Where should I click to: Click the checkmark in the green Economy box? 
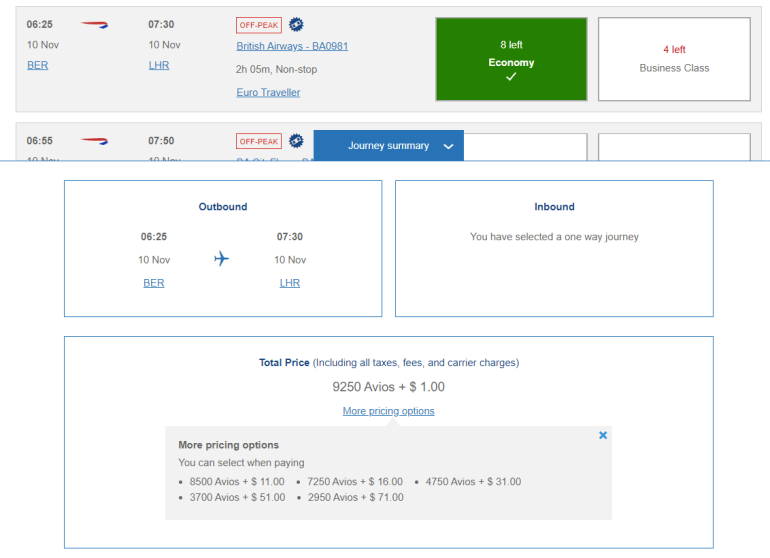[x=511, y=77]
